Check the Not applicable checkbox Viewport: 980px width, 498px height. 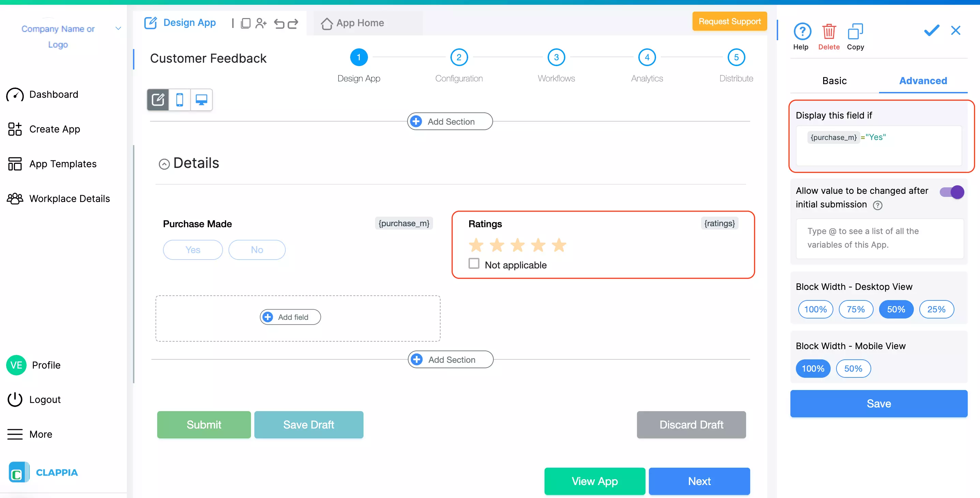[x=474, y=263]
